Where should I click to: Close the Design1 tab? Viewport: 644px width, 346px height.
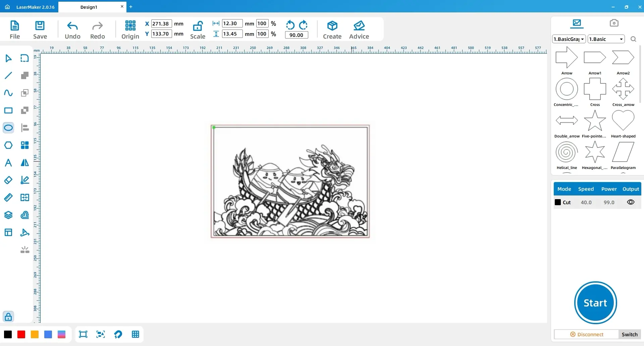tap(122, 6)
